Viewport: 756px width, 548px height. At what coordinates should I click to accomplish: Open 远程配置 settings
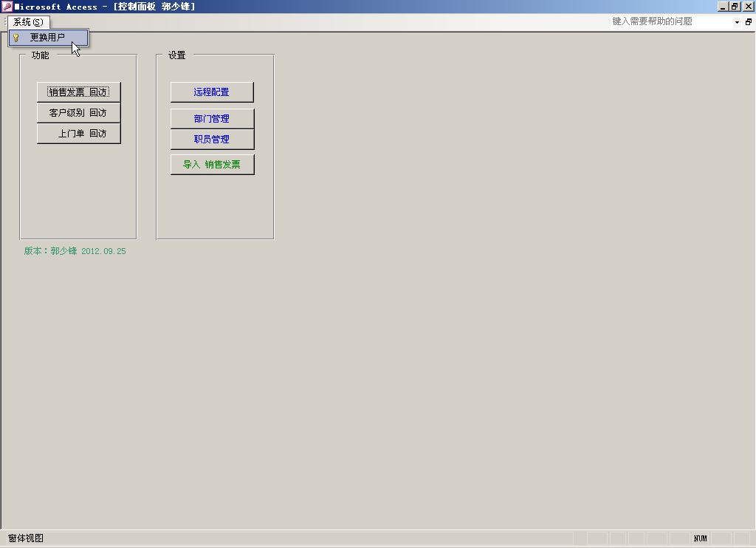(212, 92)
